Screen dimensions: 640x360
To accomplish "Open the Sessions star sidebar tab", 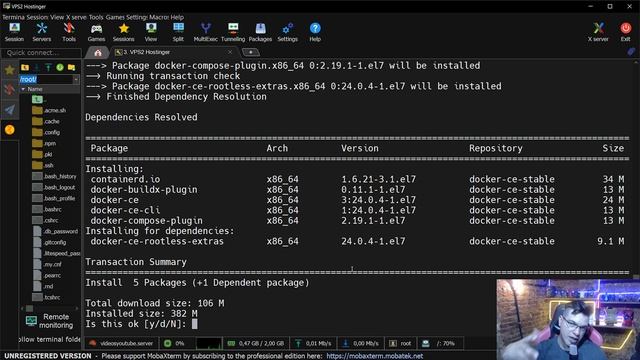I will [x=9, y=70].
